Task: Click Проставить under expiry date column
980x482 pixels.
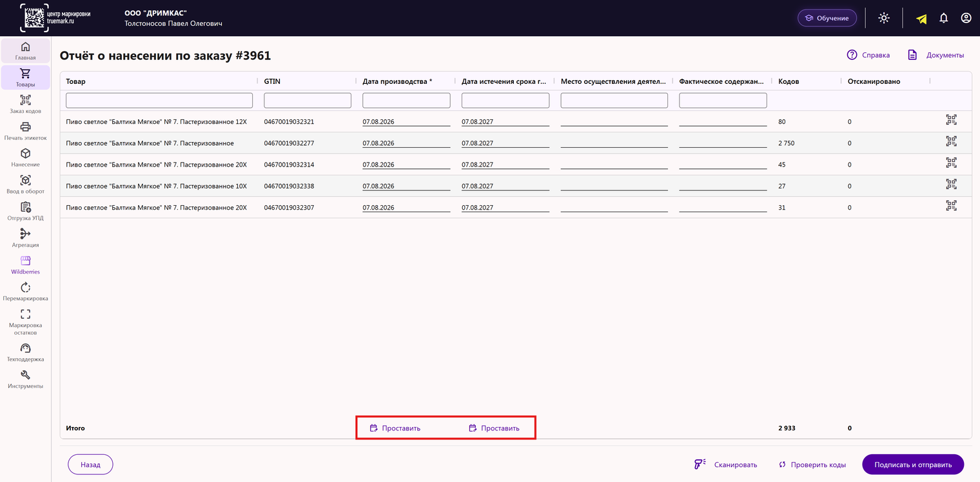Action: (494, 428)
